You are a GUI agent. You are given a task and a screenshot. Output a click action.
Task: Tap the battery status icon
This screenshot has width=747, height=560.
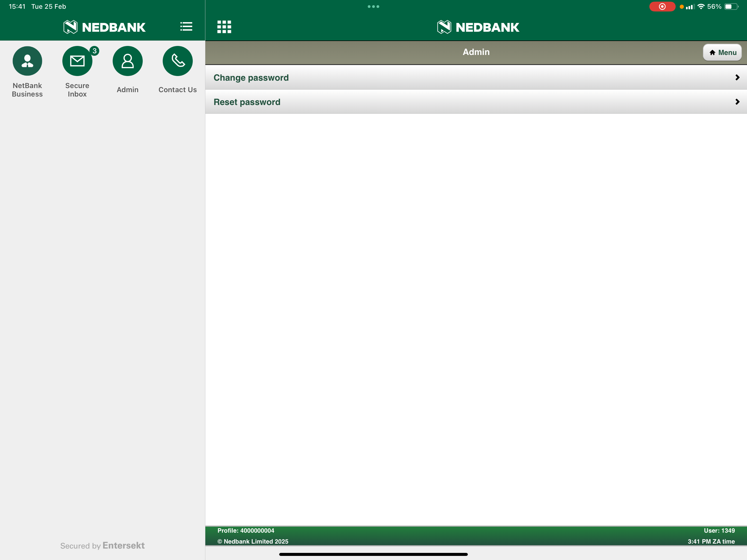click(731, 6)
